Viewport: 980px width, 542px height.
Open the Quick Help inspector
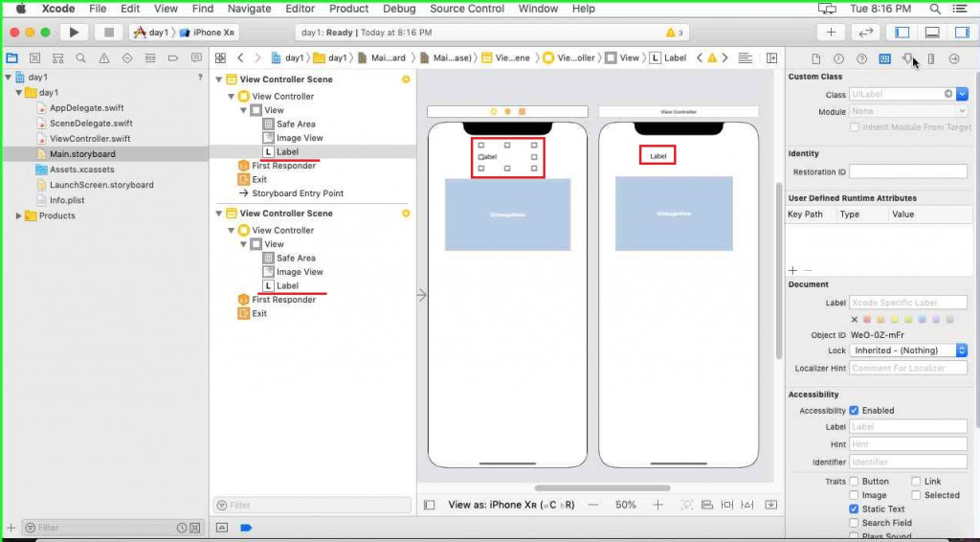click(x=862, y=58)
